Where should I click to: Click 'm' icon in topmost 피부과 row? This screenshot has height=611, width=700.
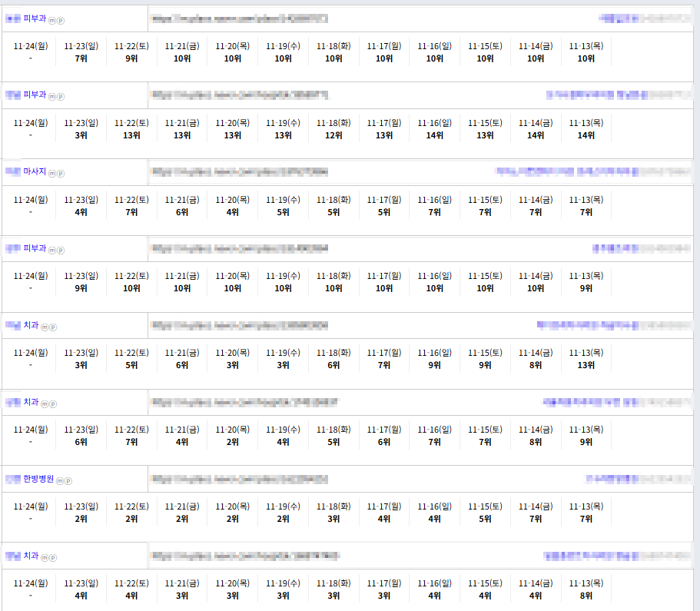[53, 19]
